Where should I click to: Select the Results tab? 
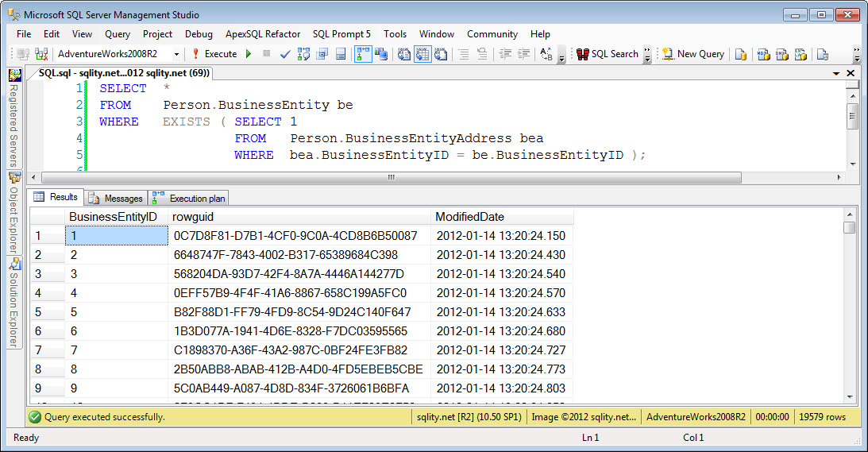tap(56, 197)
